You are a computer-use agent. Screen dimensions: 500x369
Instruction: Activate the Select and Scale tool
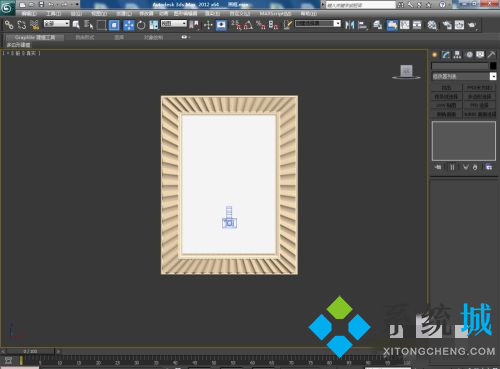click(154, 25)
